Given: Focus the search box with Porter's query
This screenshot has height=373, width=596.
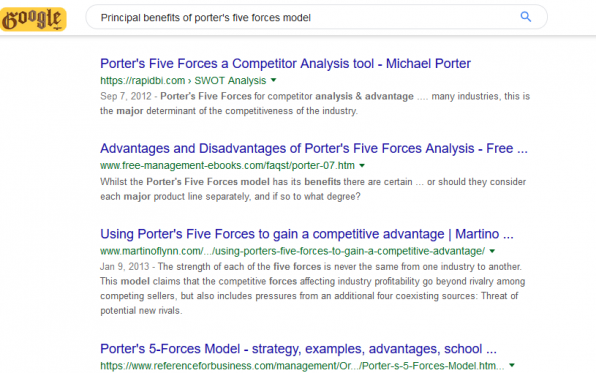Looking at the screenshot, I should (316, 17).
